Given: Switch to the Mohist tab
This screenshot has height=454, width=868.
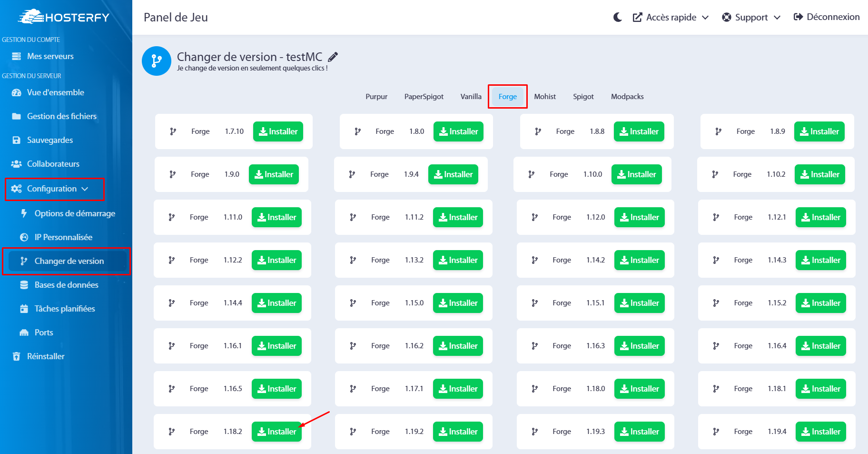Looking at the screenshot, I should click(545, 97).
